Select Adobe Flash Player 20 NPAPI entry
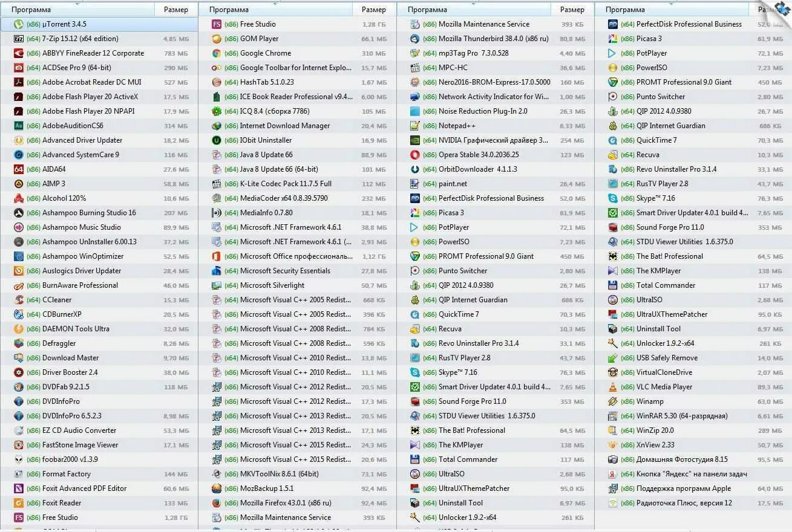792x532 pixels. (99, 111)
